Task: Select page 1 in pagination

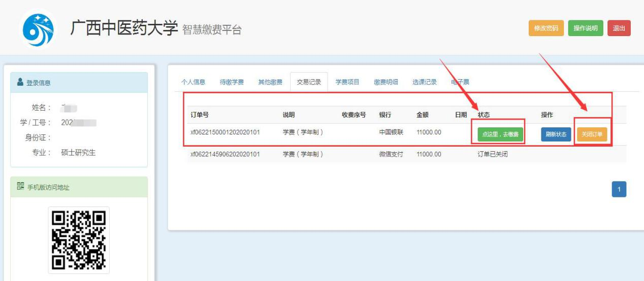Action: click(x=619, y=189)
